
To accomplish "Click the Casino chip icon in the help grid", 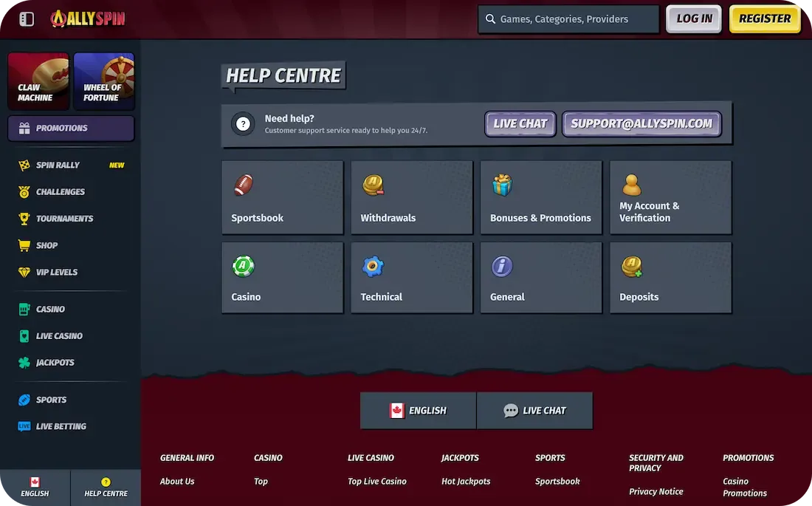I will point(244,266).
